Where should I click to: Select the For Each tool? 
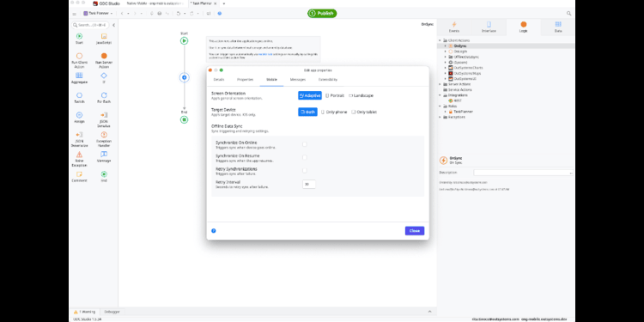104,98
